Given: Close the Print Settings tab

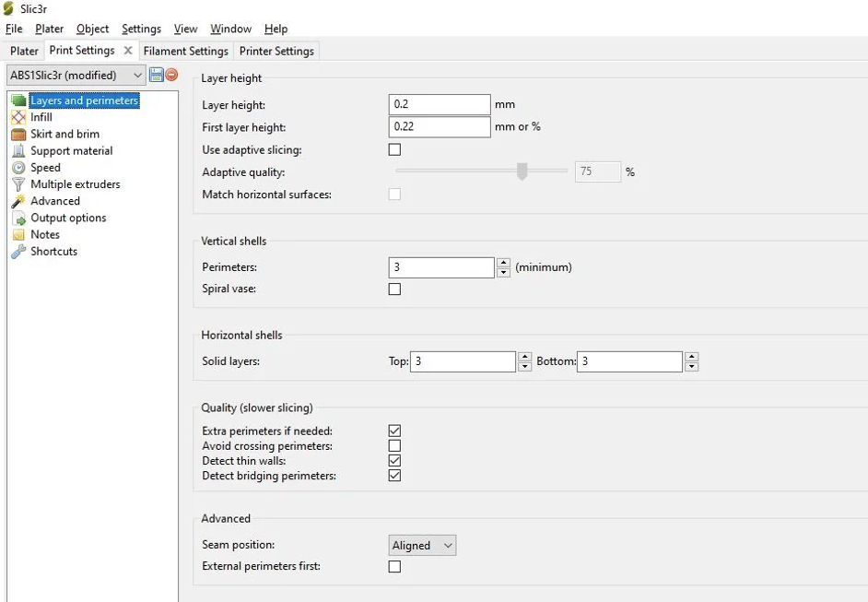Looking at the screenshot, I should coord(128,51).
